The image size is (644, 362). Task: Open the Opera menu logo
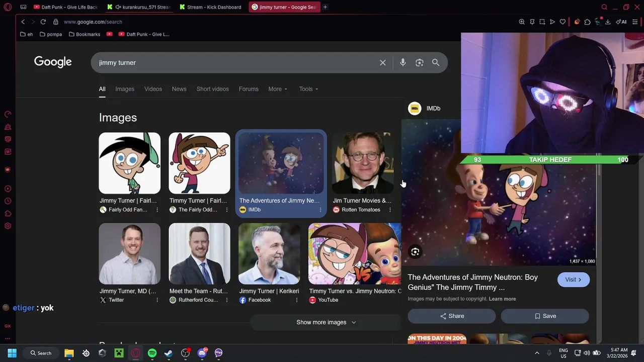click(x=8, y=7)
